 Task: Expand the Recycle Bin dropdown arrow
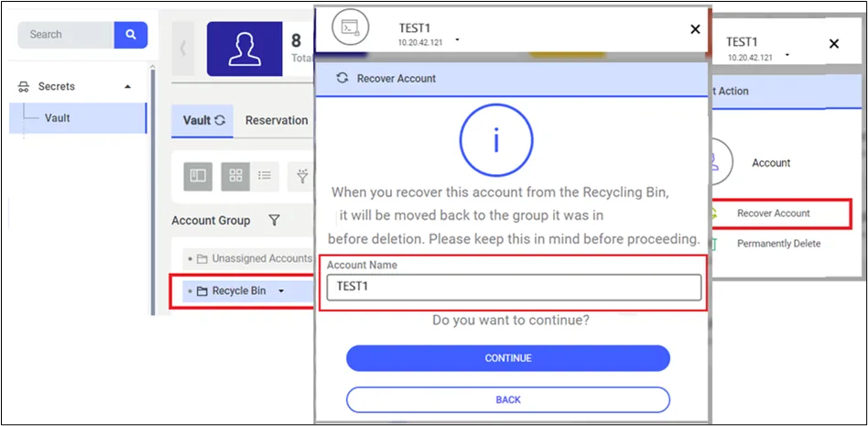point(281,291)
